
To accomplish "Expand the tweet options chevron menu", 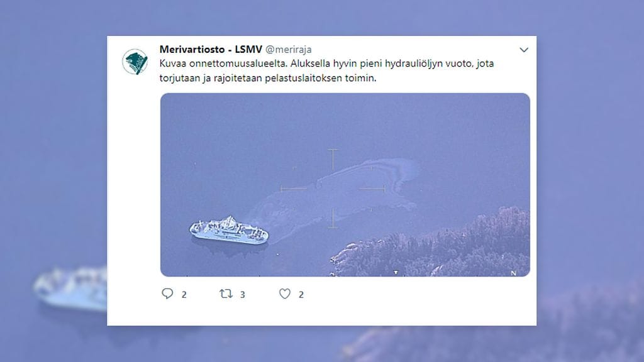I will tap(524, 50).
